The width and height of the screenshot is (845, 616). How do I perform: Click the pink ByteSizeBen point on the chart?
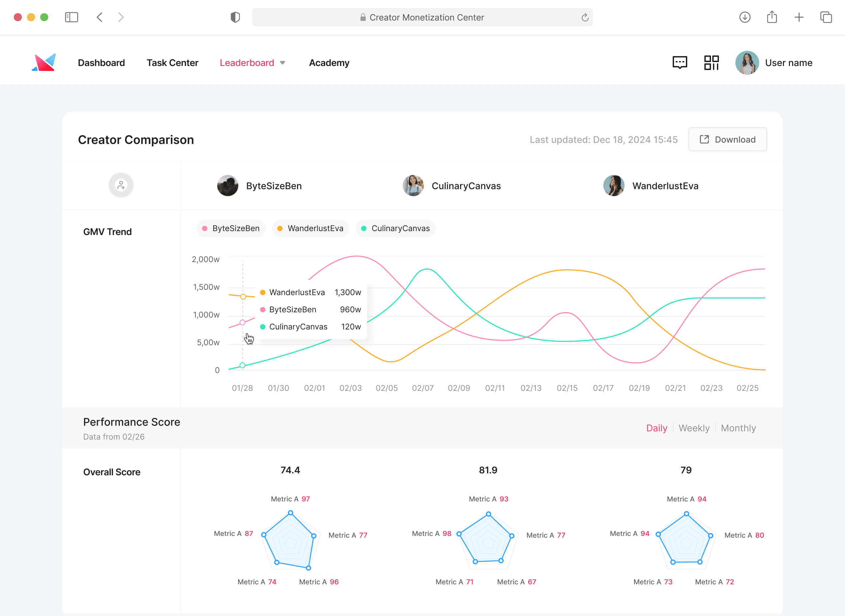coord(242,323)
